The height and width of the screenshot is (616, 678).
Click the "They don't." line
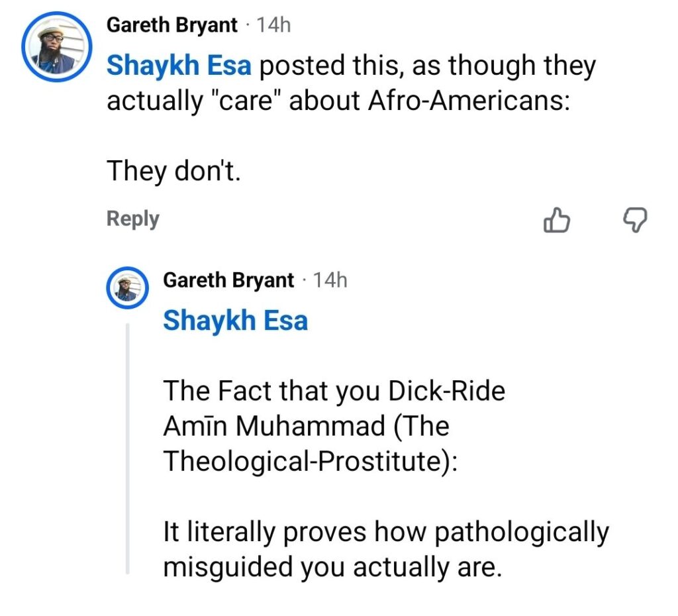point(172,172)
